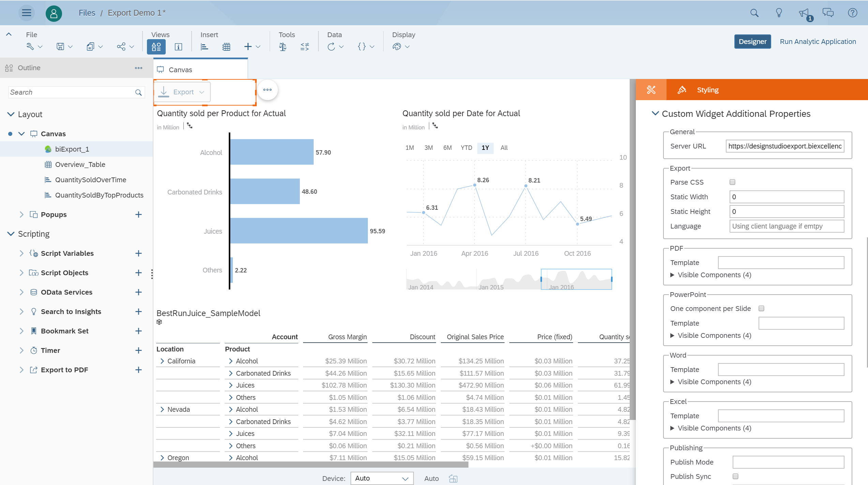The height and width of the screenshot is (485, 868).
Task: Open the Outline panel more options
Action: pos(138,68)
